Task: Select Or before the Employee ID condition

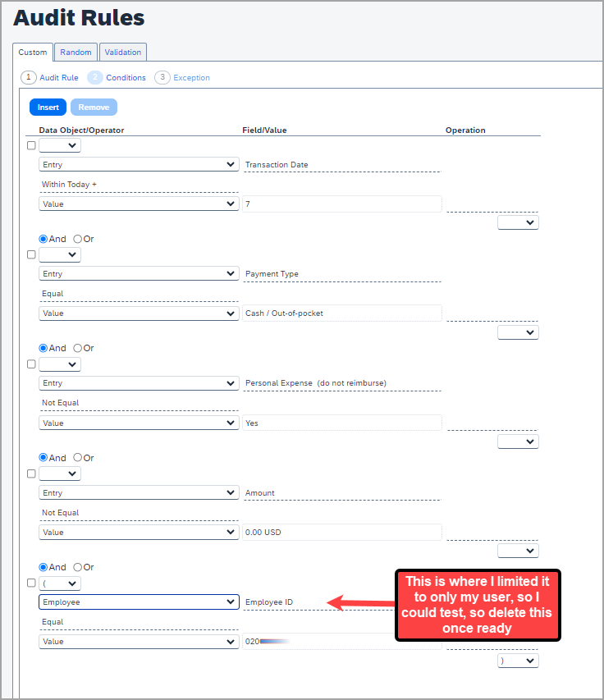Action: pyautogui.click(x=78, y=567)
